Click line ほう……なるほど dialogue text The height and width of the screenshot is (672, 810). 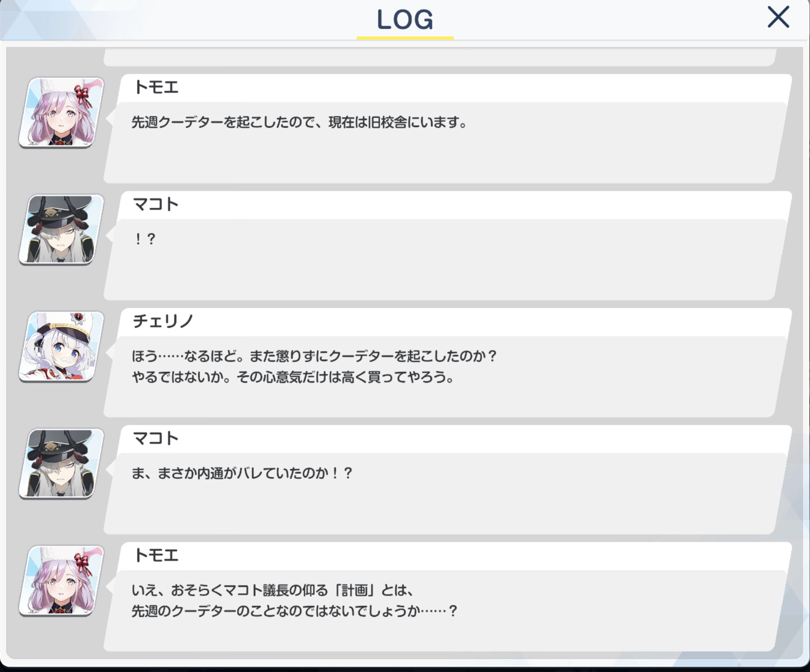click(x=315, y=356)
